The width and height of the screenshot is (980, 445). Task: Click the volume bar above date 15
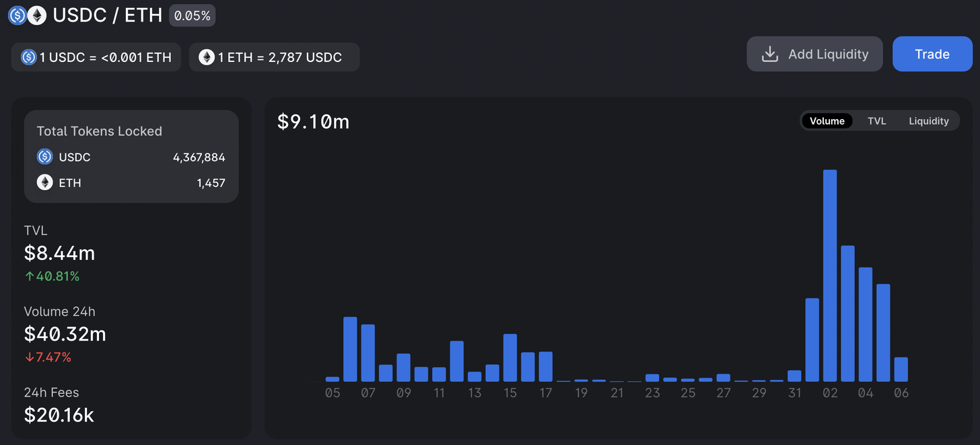(510, 357)
